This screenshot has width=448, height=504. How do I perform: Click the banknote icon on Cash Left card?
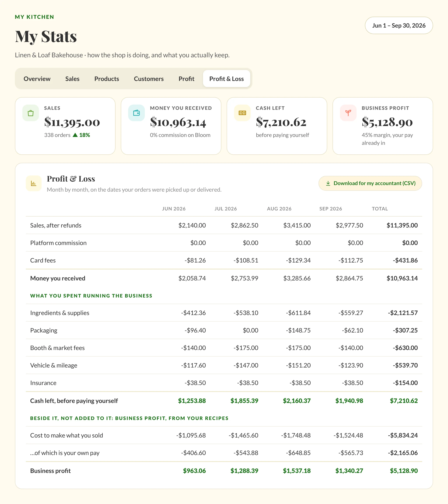pyautogui.click(x=242, y=113)
